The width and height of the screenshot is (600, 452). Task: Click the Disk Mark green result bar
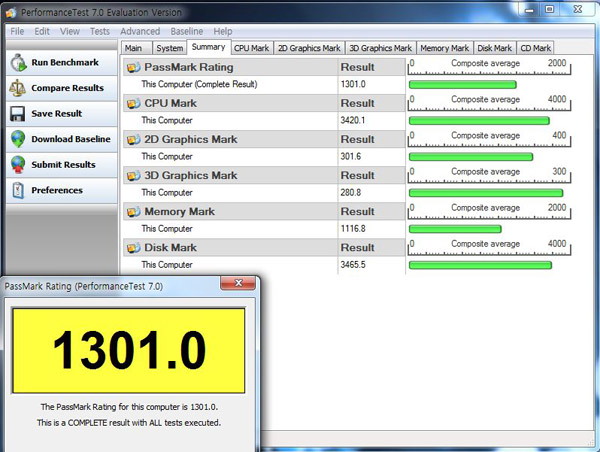click(480, 265)
